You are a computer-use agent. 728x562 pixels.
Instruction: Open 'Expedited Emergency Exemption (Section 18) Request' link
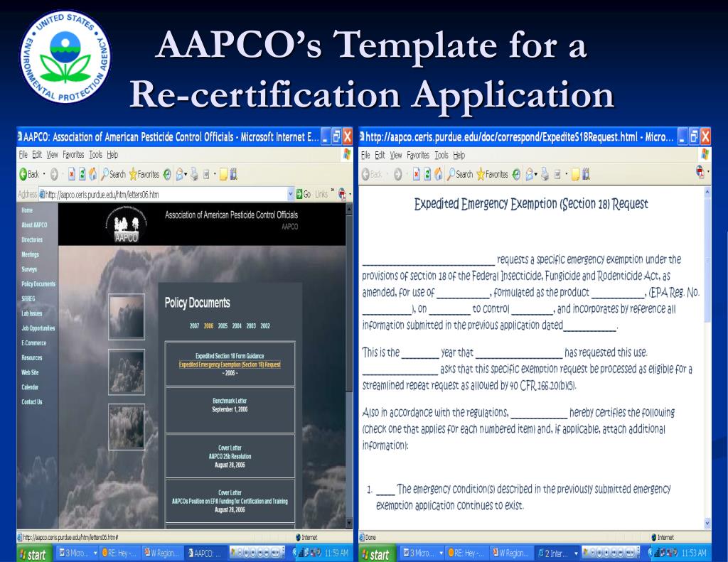click(230, 364)
